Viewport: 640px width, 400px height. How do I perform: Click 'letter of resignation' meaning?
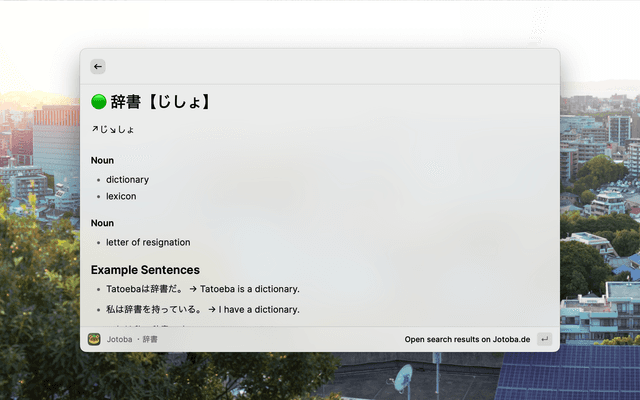pos(148,242)
